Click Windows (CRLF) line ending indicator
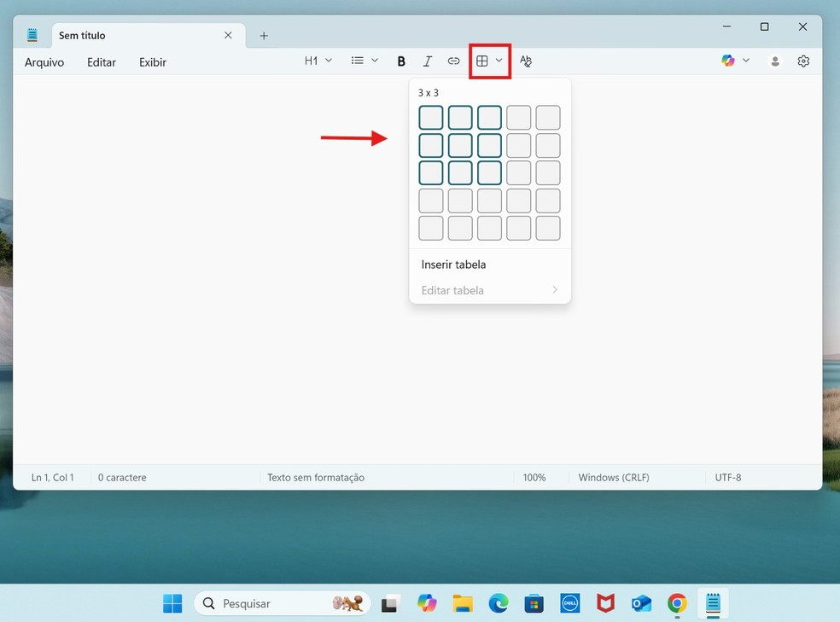Screen dimensions: 840x622 coord(614,478)
